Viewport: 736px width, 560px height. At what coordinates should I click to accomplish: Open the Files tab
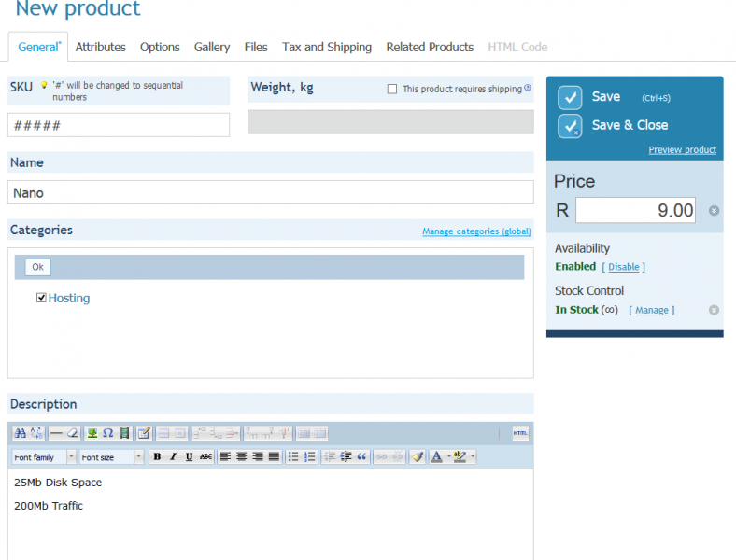(x=256, y=47)
